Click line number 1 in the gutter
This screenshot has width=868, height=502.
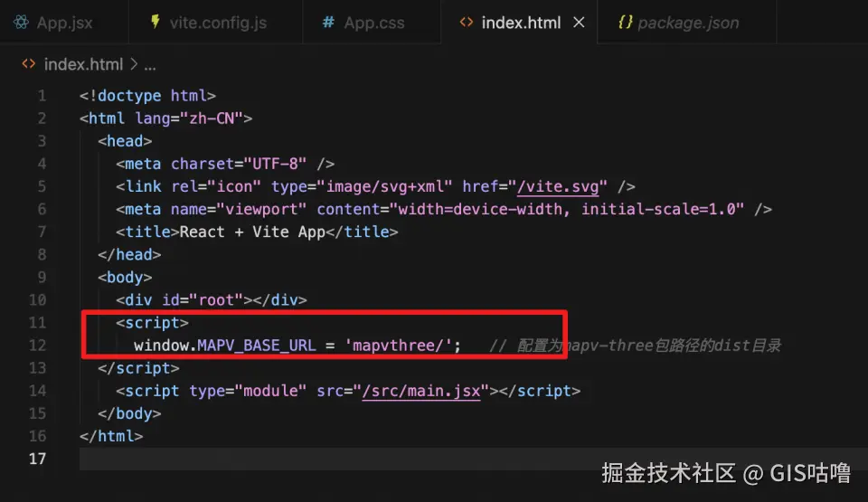pos(42,96)
